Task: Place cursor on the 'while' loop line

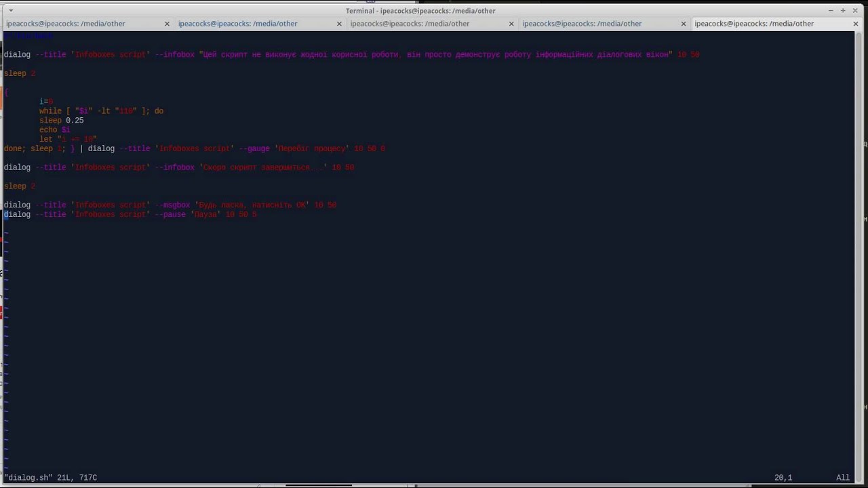Action: click(101, 111)
